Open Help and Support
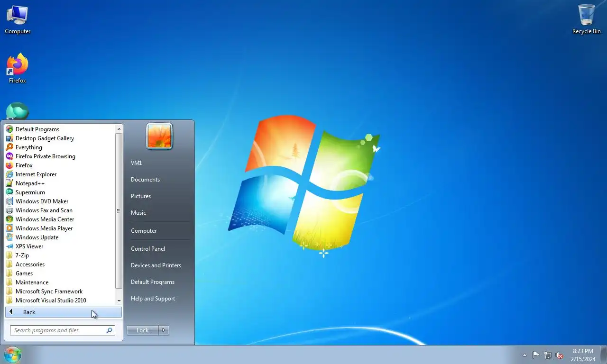607x364 pixels. (153, 299)
